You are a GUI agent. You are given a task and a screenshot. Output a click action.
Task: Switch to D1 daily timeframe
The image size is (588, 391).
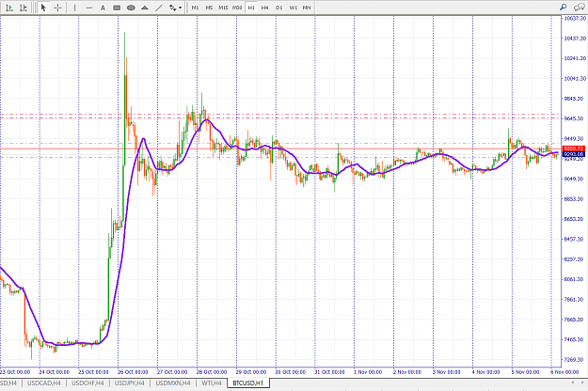pos(279,8)
